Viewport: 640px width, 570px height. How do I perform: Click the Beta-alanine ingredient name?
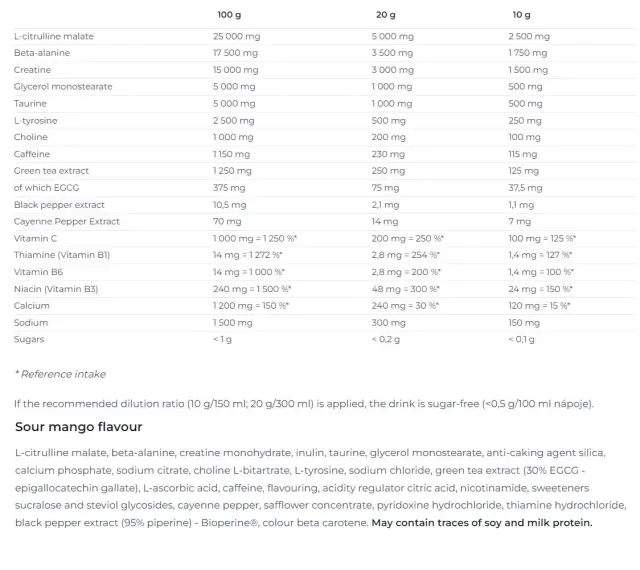[x=42, y=53]
